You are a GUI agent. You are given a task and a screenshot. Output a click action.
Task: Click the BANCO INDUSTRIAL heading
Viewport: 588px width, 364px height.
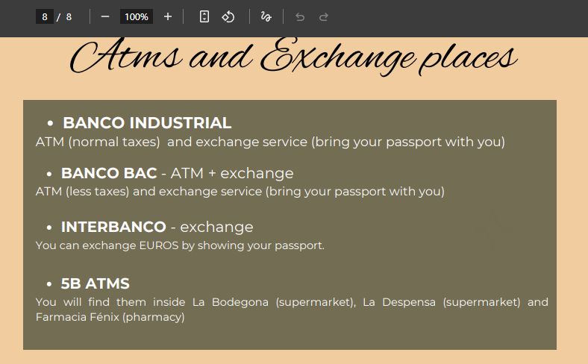tap(147, 123)
